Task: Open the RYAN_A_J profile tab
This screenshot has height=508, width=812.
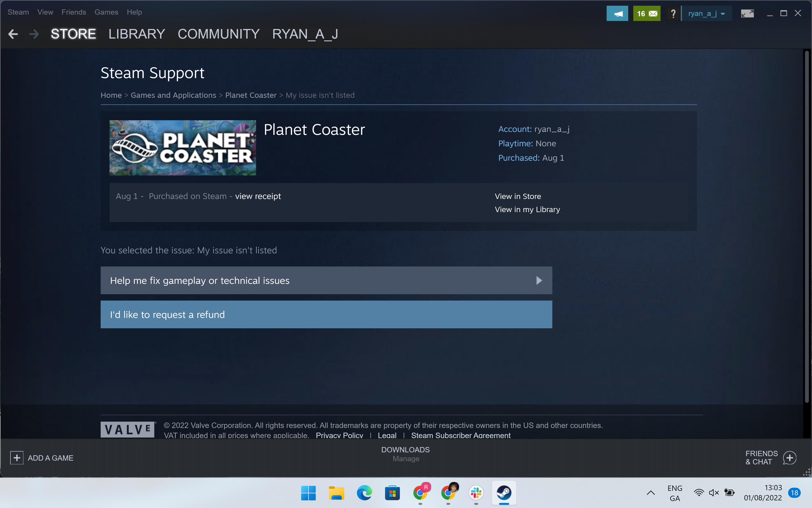Action: 305,34
